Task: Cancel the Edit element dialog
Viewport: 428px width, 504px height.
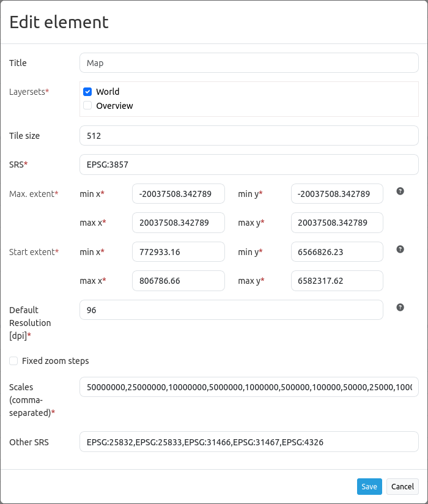Action: (402, 486)
